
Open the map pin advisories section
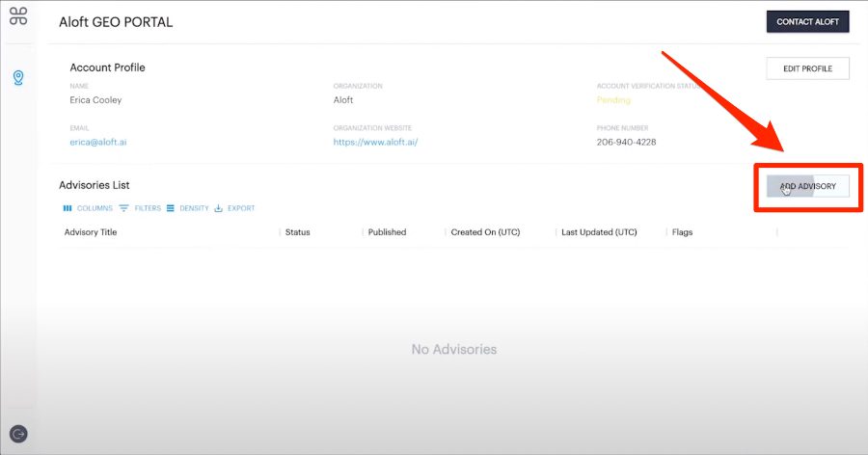click(18, 77)
